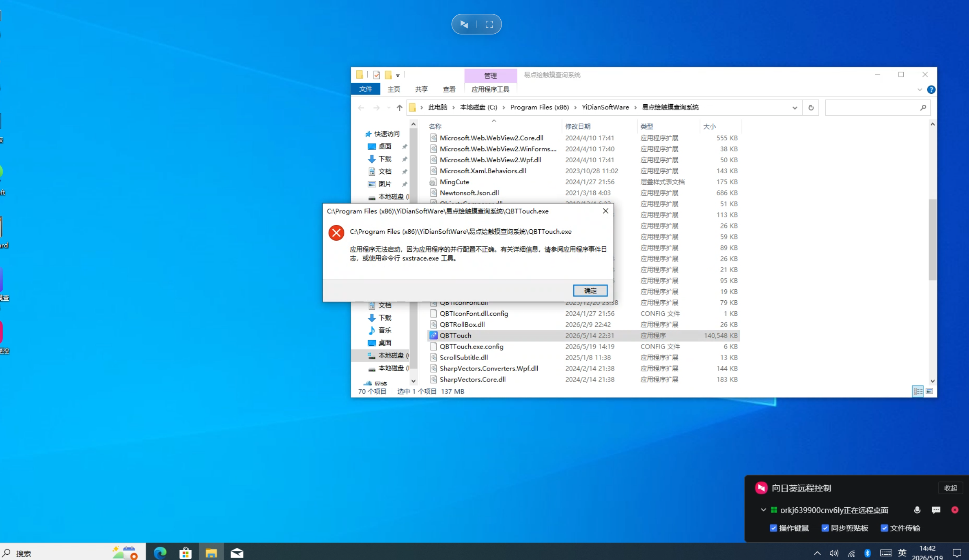Select QBTTouch.exe.config file

coord(584,347)
